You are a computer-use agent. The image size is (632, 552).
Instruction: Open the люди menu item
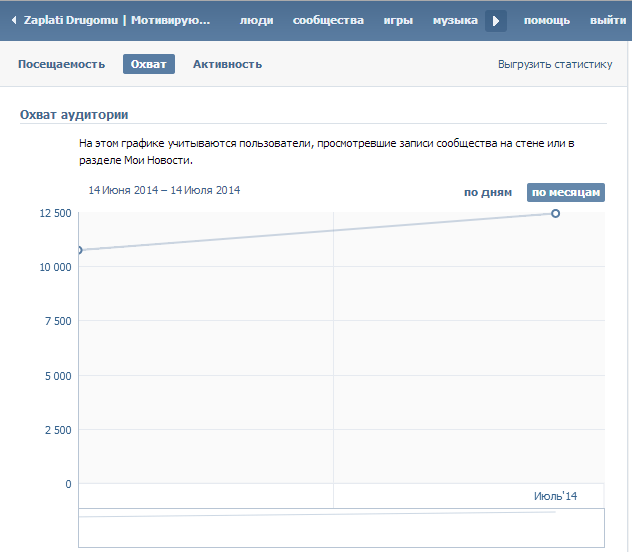[x=256, y=21]
